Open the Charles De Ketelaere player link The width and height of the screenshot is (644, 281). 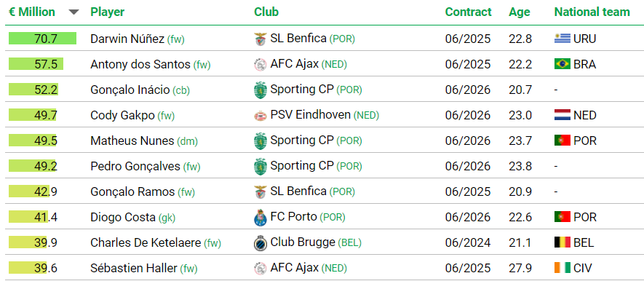tap(146, 243)
